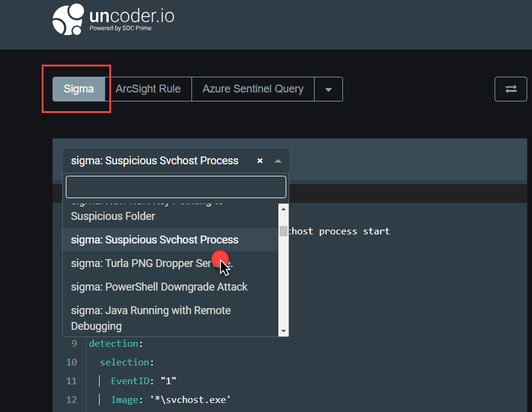Click the uncoder.io logo
This screenshot has height=412, width=532.
pyautogui.click(x=113, y=19)
